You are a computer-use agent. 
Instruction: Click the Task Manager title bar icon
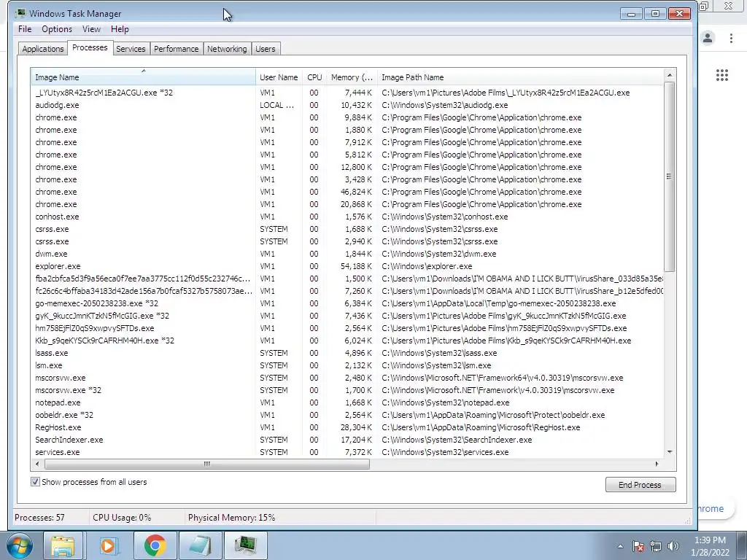pyautogui.click(x=21, y=13)
